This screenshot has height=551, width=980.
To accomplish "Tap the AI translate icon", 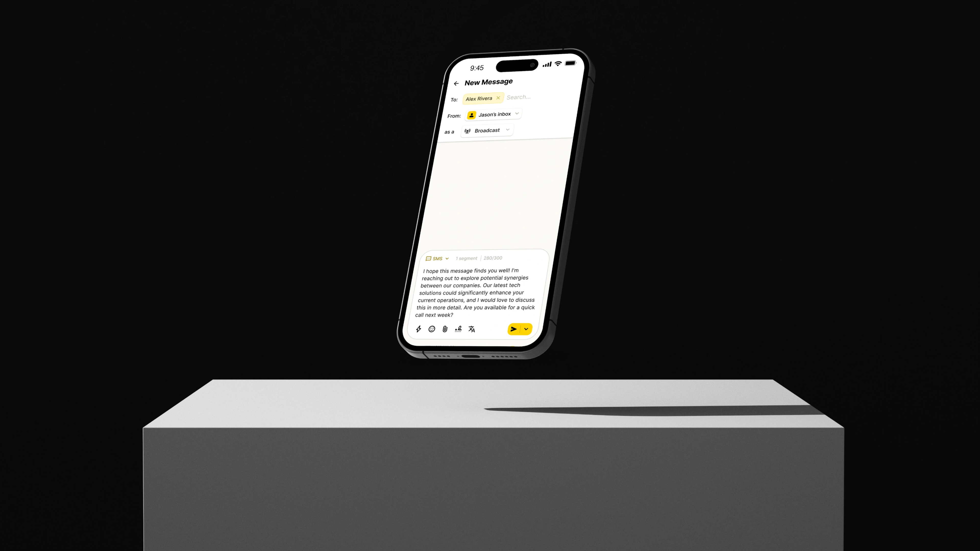I will click(472, 329).
